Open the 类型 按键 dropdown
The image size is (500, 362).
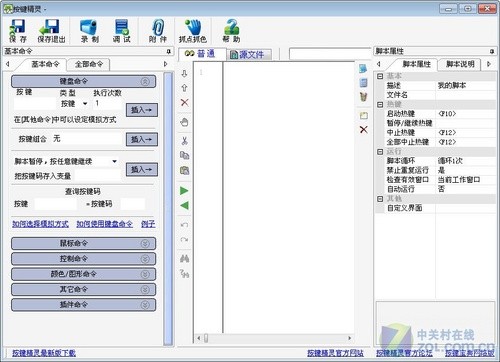click(85, 104)
